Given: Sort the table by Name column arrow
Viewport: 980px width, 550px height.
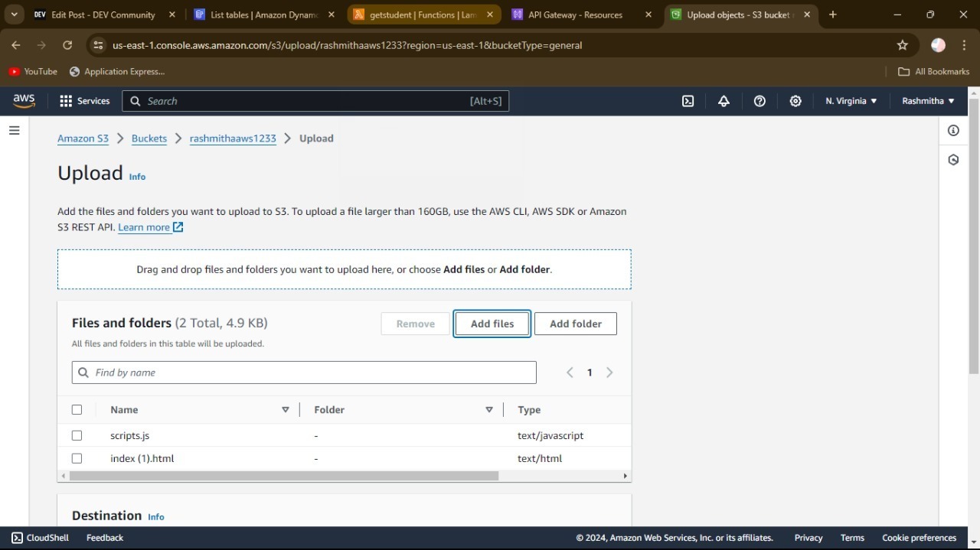Looking at the screenshot, I should 286,410.
